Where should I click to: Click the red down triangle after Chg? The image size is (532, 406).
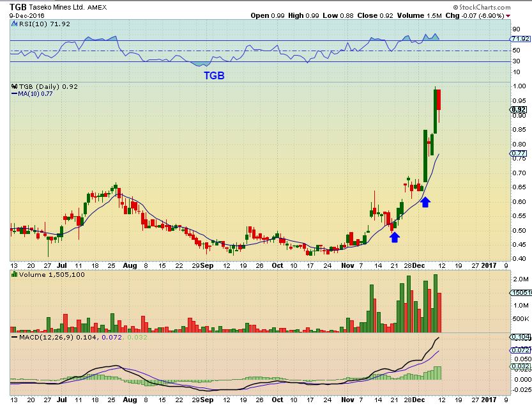(508, 15)
